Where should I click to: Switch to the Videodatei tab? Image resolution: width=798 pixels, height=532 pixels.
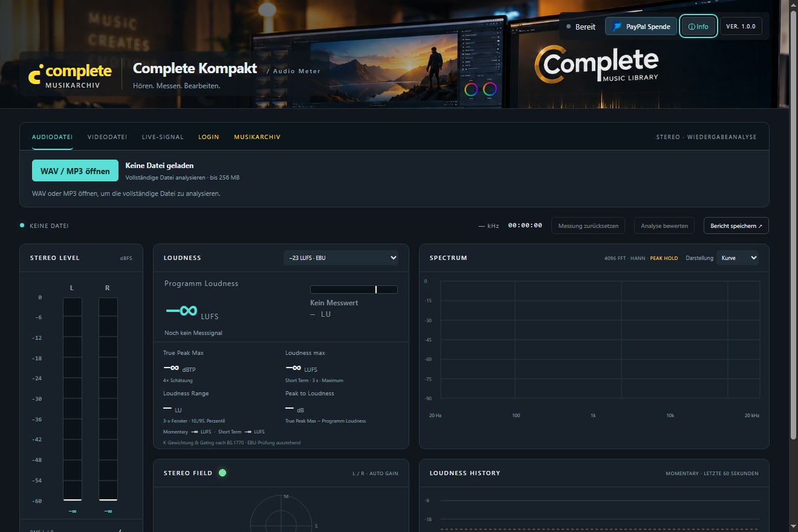tap(107, 137)
